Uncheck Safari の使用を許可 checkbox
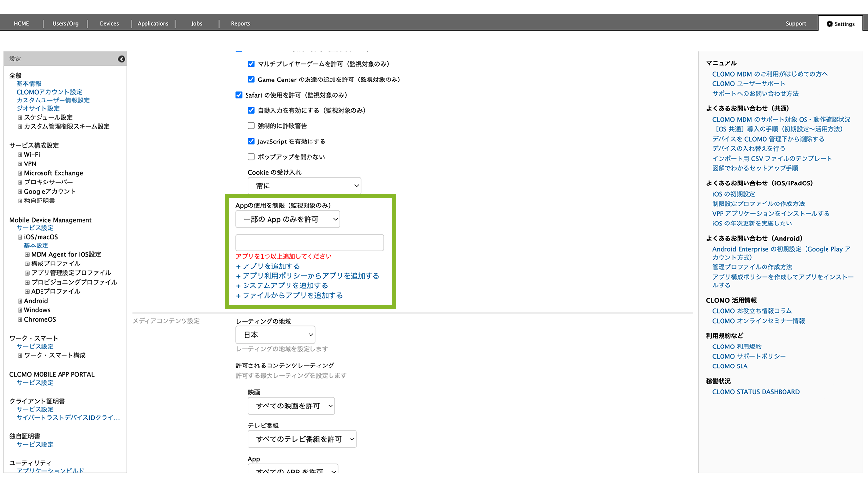Viewport: 868px width, 488px height. pos(239,95)
